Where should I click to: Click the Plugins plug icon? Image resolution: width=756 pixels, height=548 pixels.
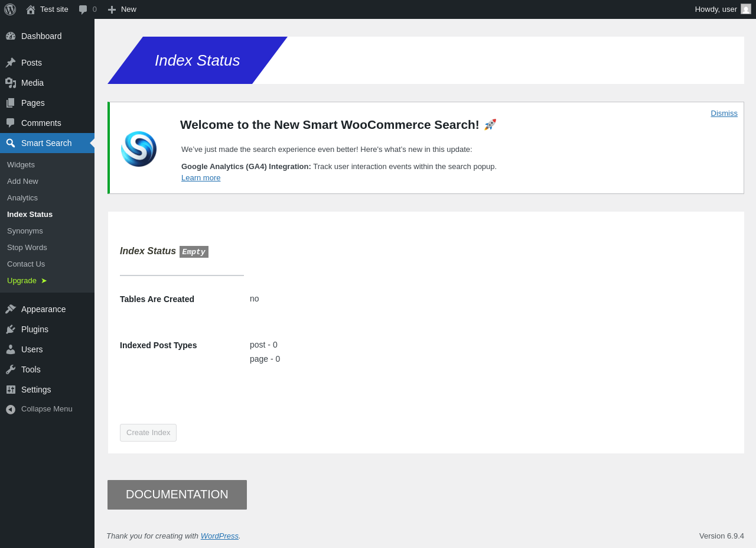[x=11, y=329]
